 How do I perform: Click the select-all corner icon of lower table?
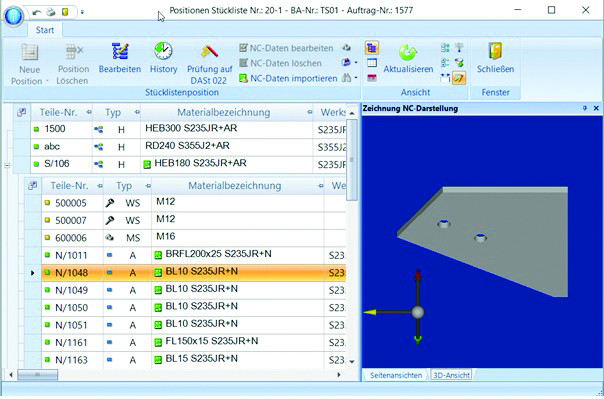coord(33,186)
